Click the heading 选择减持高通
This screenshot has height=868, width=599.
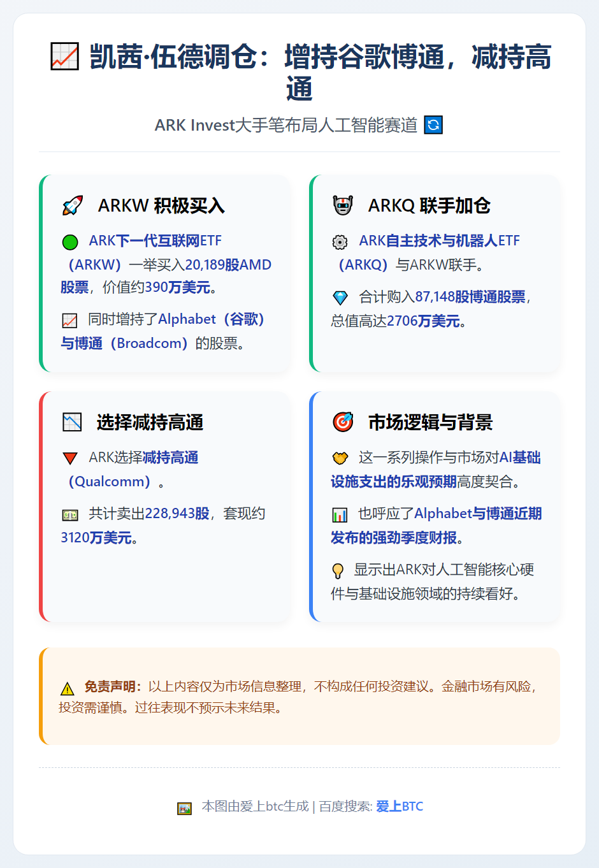point(150,422)
